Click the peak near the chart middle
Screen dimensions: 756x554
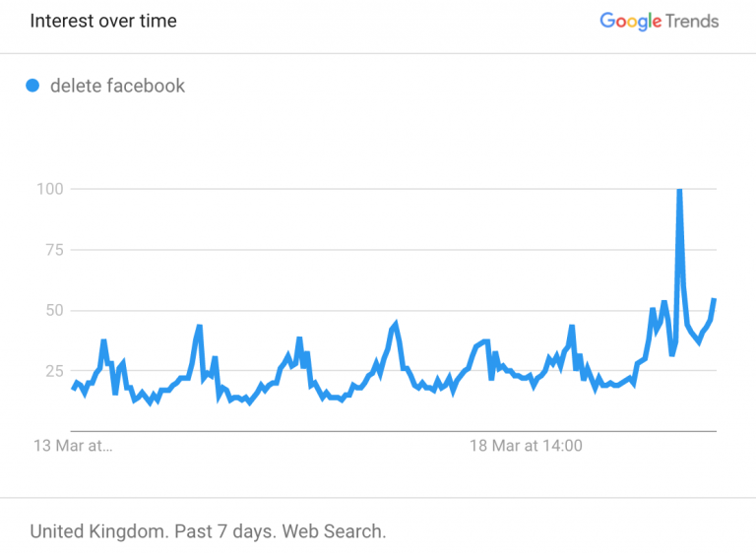pyautogui.click(x=396, y=324)
